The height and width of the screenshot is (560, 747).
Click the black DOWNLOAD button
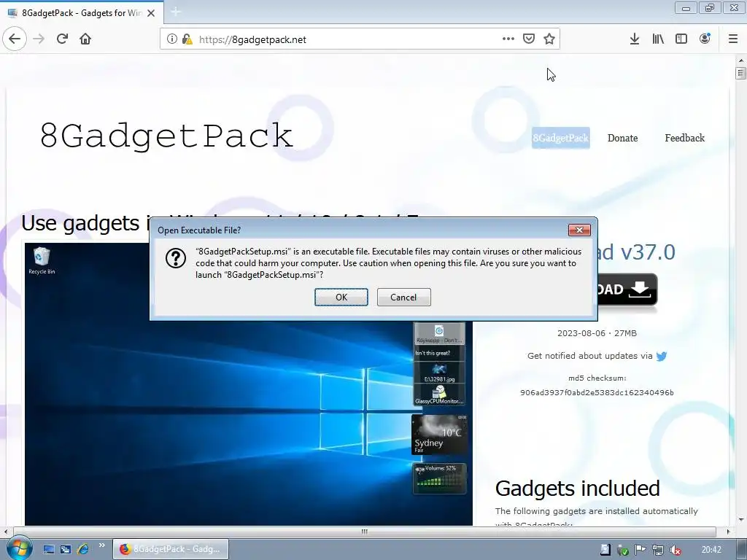627,289
